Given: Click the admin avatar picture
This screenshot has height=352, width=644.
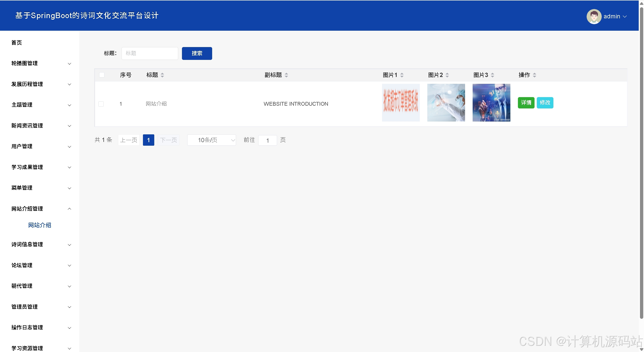Looking at the screenshot, I should [x=594, y=16].
